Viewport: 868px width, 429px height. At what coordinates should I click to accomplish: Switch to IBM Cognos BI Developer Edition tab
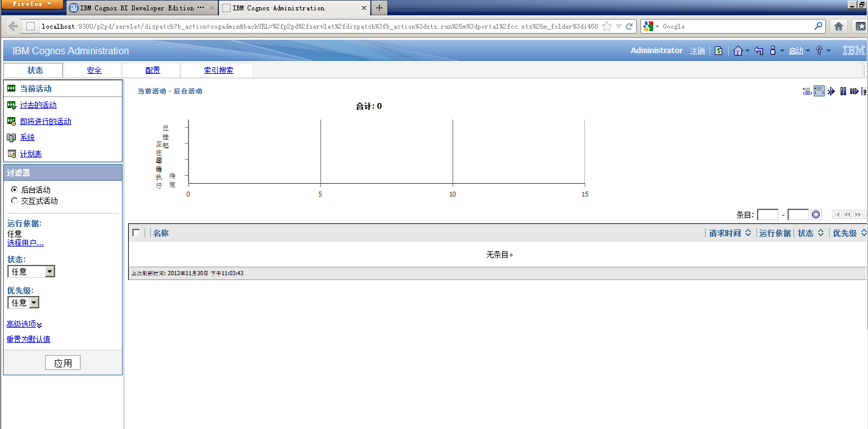[142, 8]
